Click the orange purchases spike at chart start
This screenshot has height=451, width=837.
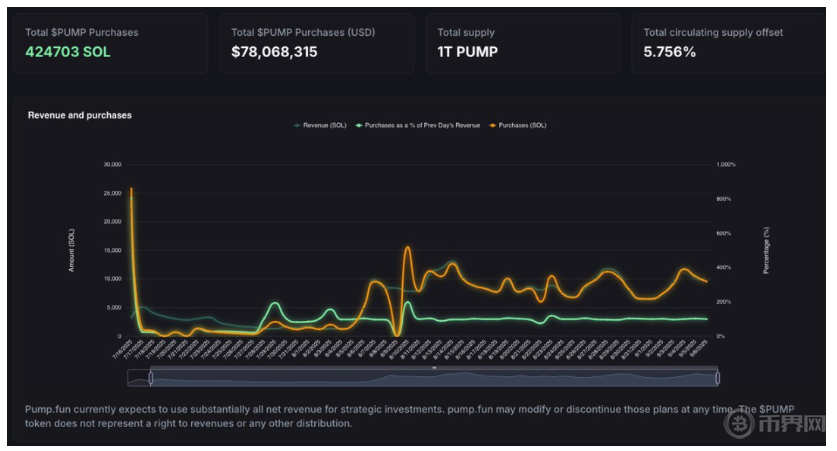point(131,190)
